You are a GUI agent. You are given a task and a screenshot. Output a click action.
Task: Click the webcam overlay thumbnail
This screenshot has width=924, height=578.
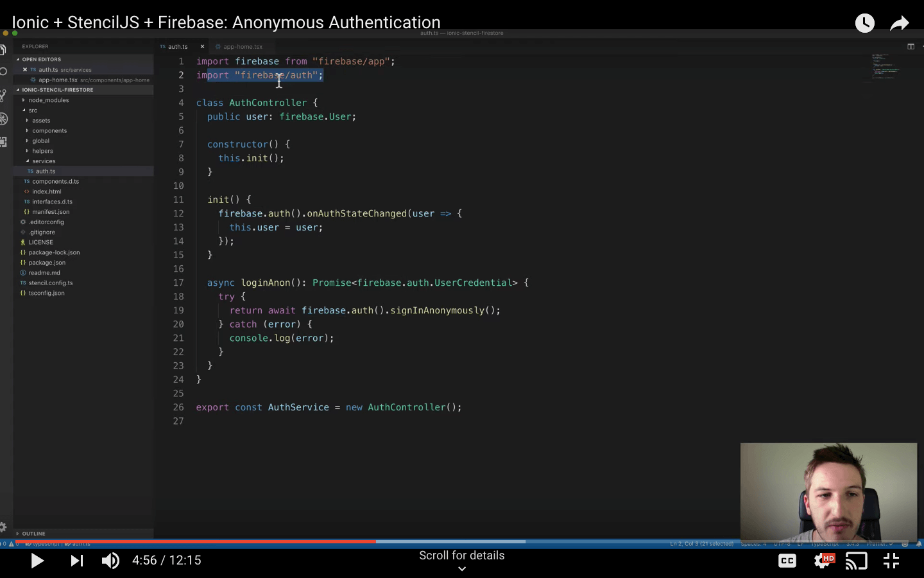coord(828,492)
